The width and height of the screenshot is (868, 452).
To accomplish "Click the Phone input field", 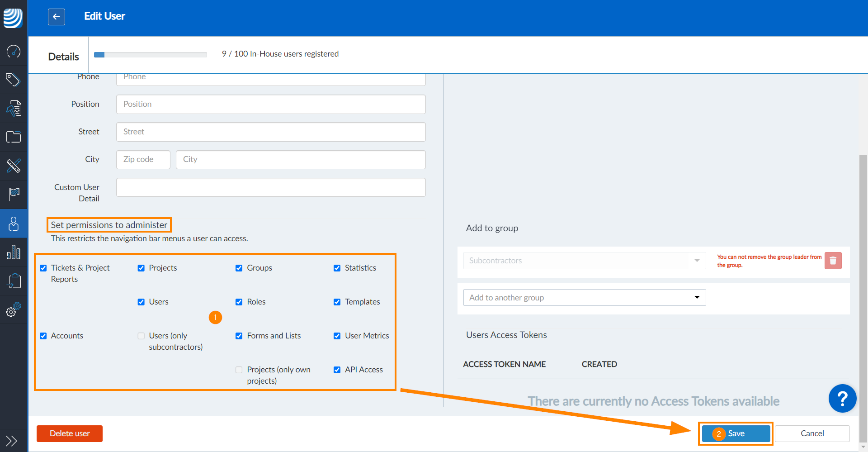I will point(271,79).
